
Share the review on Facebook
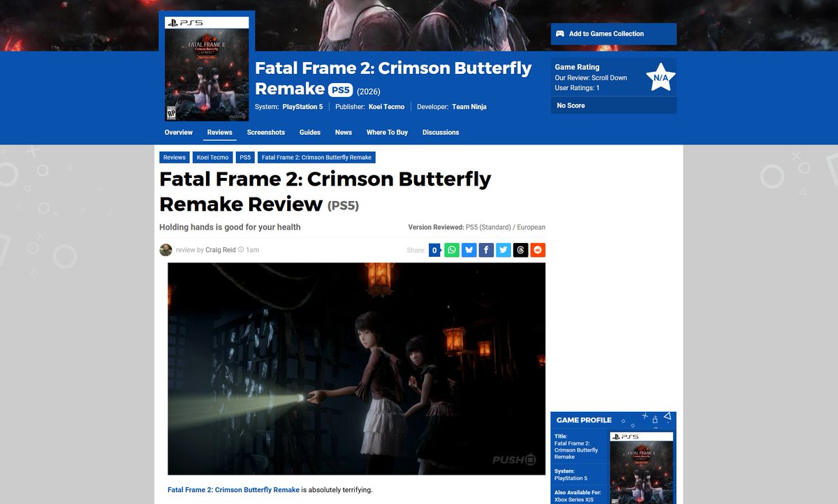[x=486, y=250]
